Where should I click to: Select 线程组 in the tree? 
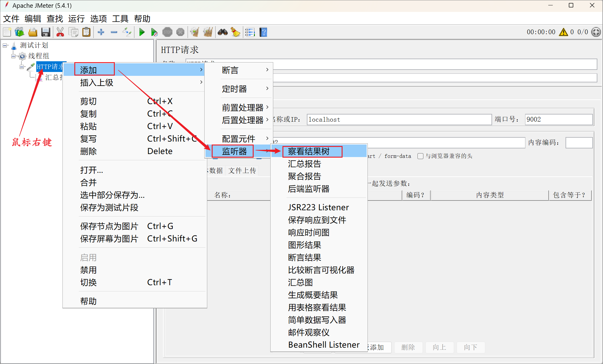[39, 56]
